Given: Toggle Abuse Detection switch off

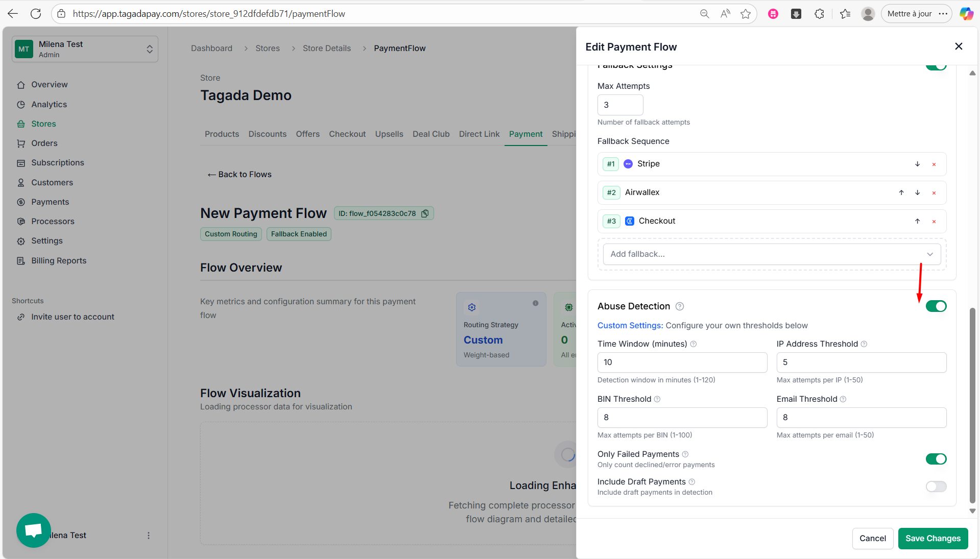Looking at the screenshot, I should click(936, 306).
